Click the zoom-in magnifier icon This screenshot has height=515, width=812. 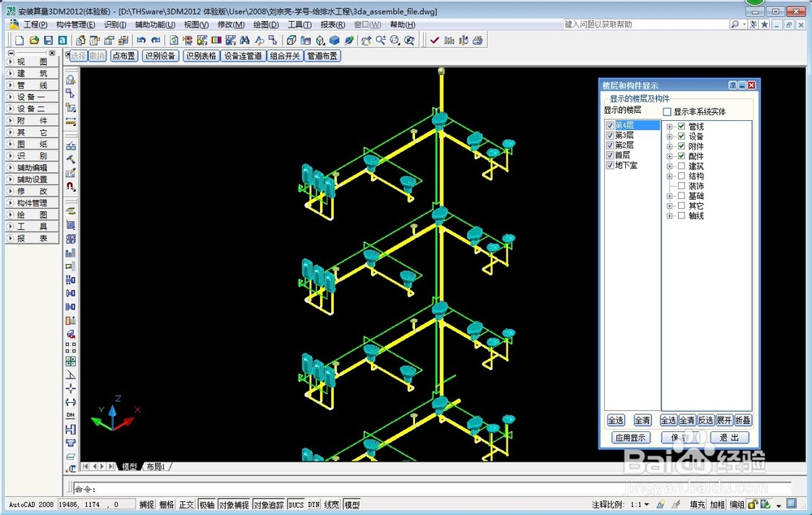coord(381,41)
